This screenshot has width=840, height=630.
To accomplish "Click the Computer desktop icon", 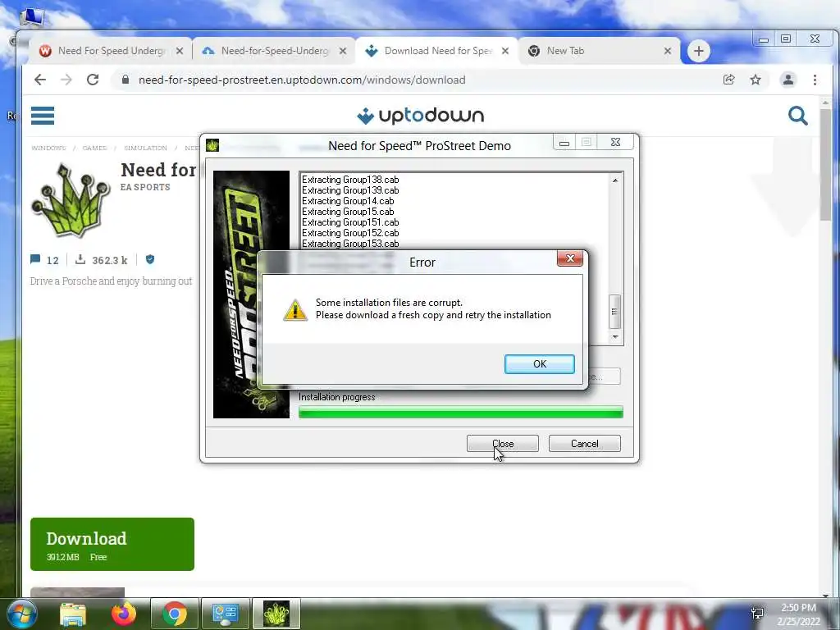I will 31,16.
